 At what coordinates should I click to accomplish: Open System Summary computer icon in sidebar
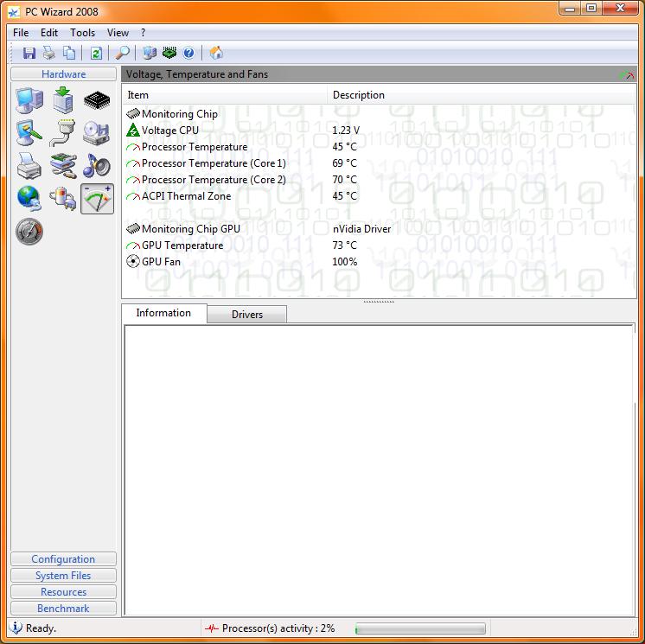[29, 100]
